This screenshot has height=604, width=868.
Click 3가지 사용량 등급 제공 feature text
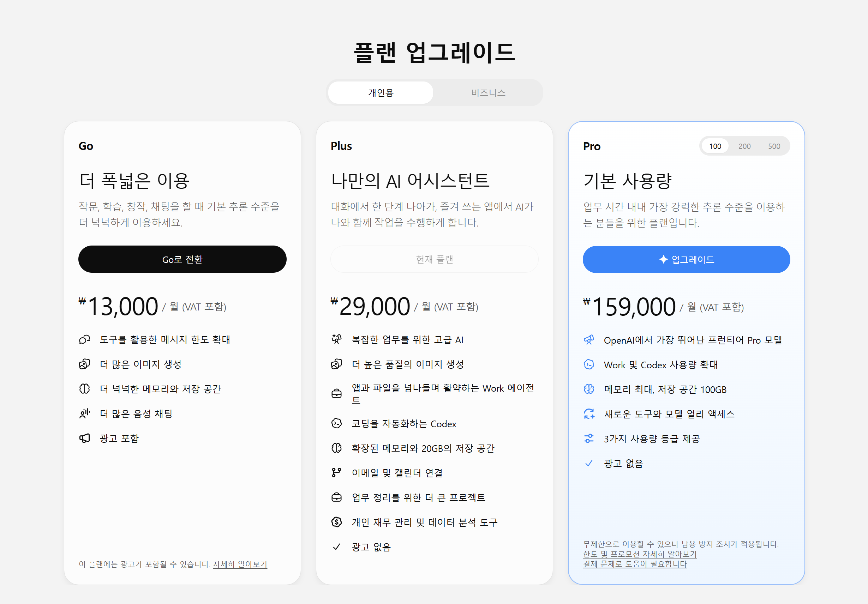click(652, 439)
